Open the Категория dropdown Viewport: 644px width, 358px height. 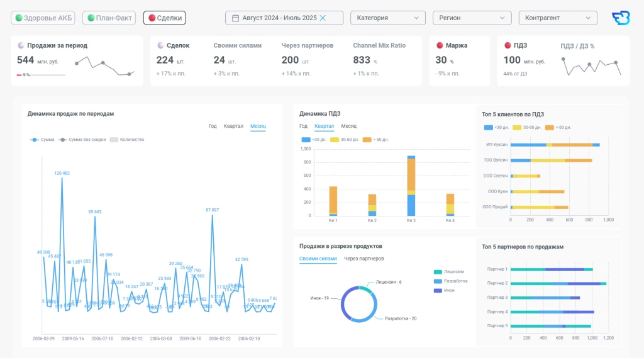click(387, 18)
